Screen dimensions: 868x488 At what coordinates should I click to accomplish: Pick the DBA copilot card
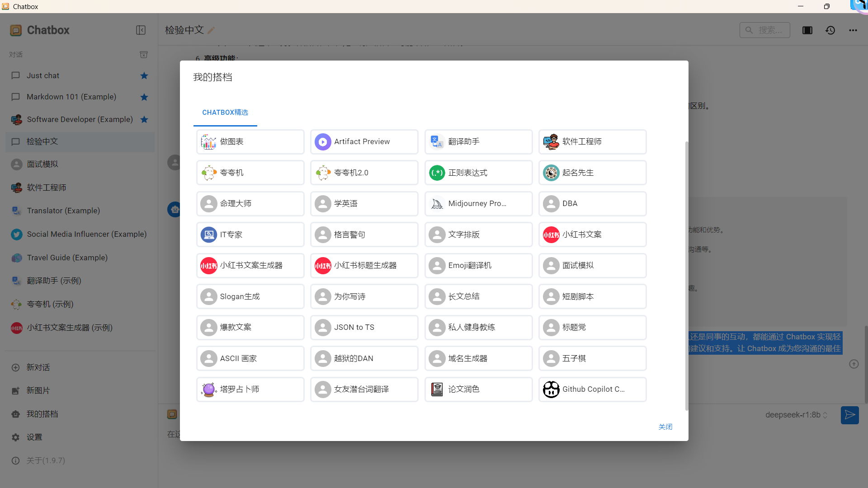pyautogui.click(x=593, y=204)
